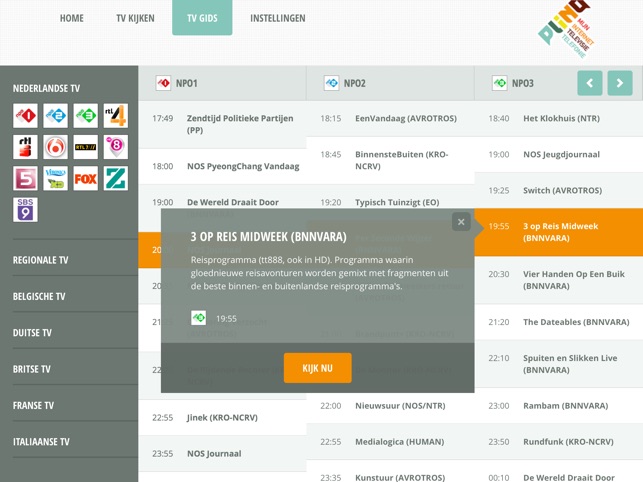Click the Plinq logo at top right

(567, 28)
